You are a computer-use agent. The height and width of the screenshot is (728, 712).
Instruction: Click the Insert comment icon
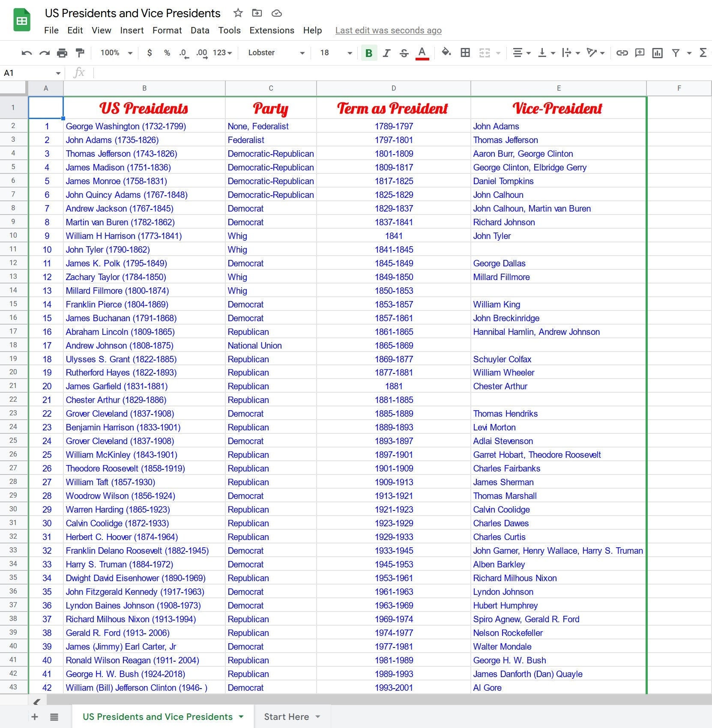[x=639, y=53]
